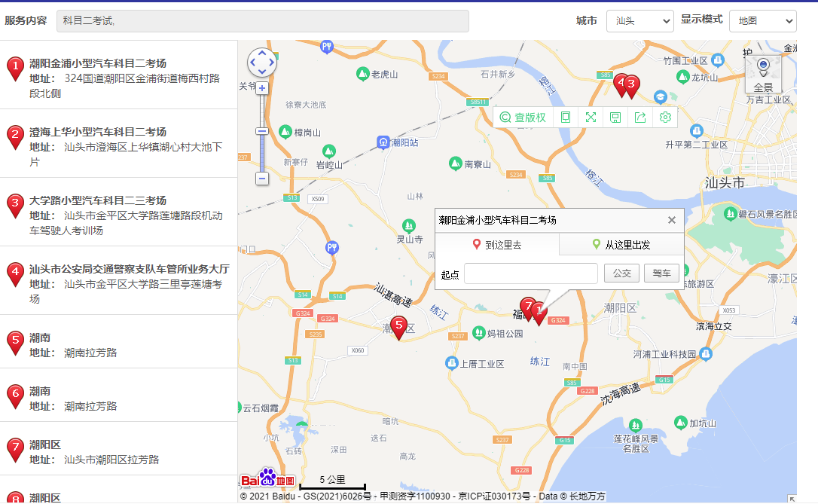Click the 公交 transit button
Screen dimensions: 818x504
pyautogui.click(x=621, y=273)
